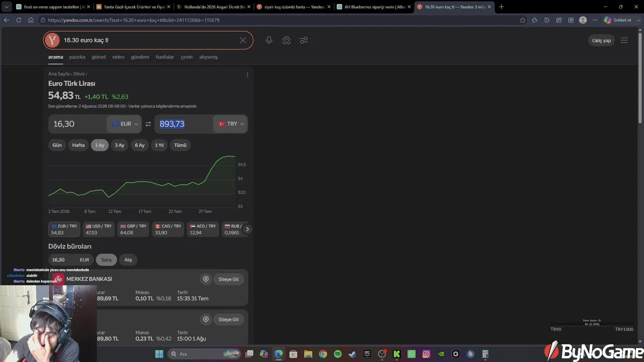Viewport: 644px width, 362px height.
Task: Open Merkez Bankası Siteye Git button
Action: 228,279
